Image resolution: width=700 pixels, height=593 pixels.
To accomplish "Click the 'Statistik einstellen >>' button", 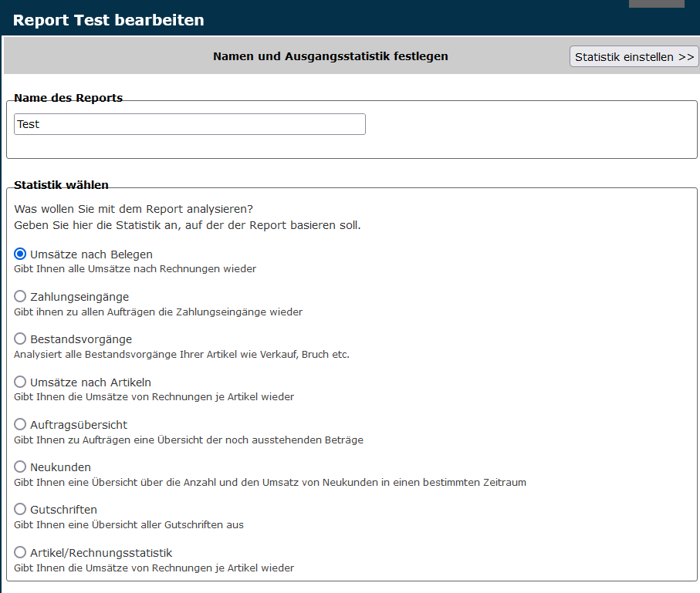I will coord(634,56).
